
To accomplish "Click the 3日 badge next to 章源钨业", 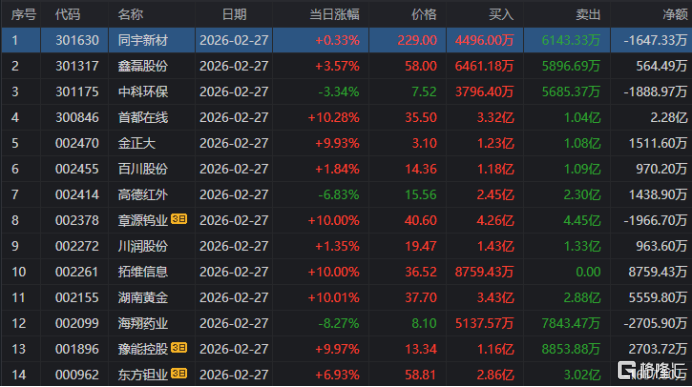I will pos(179,219).
